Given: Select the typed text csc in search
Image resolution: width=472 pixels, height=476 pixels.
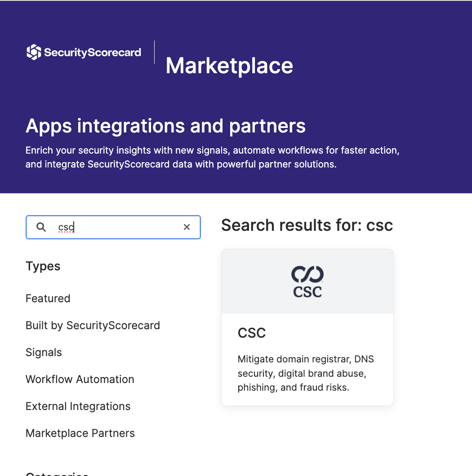Looking at the screenshot, I should 66,227.
